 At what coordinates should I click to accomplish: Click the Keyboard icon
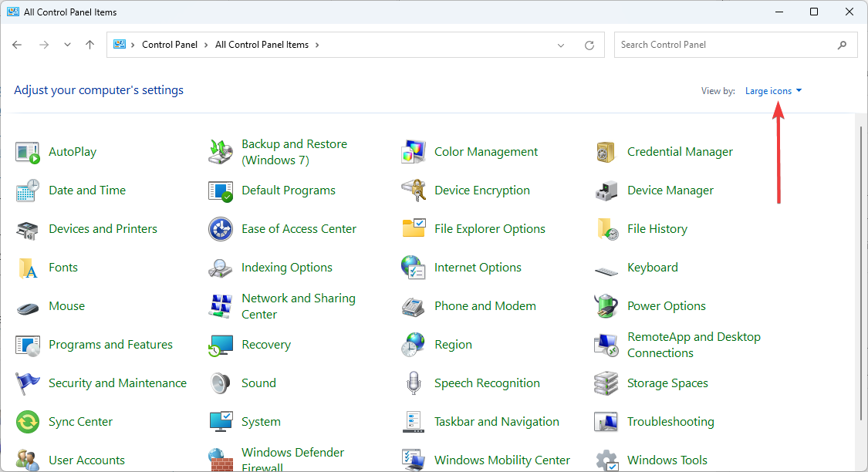[x=606, y=271]
